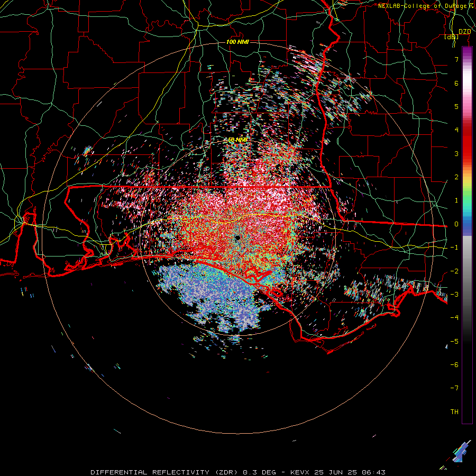Select the -7 value on the color scale
The width and height of the screenshot is (476, 476).
[454, 388]
